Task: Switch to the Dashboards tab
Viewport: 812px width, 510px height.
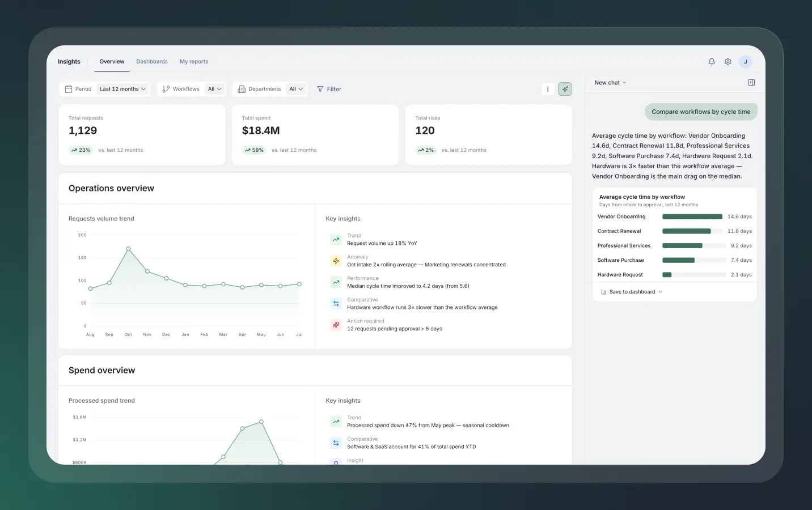Action: point(152,62)
